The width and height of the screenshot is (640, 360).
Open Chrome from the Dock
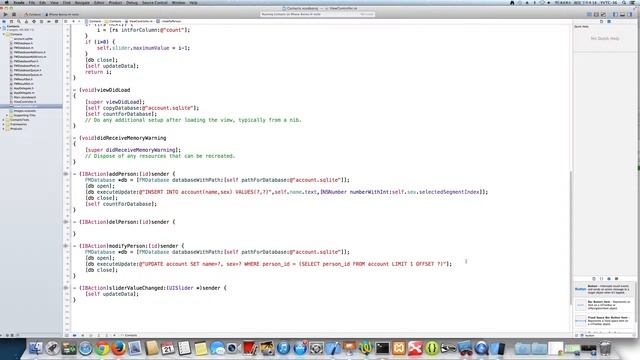point(102,348)
